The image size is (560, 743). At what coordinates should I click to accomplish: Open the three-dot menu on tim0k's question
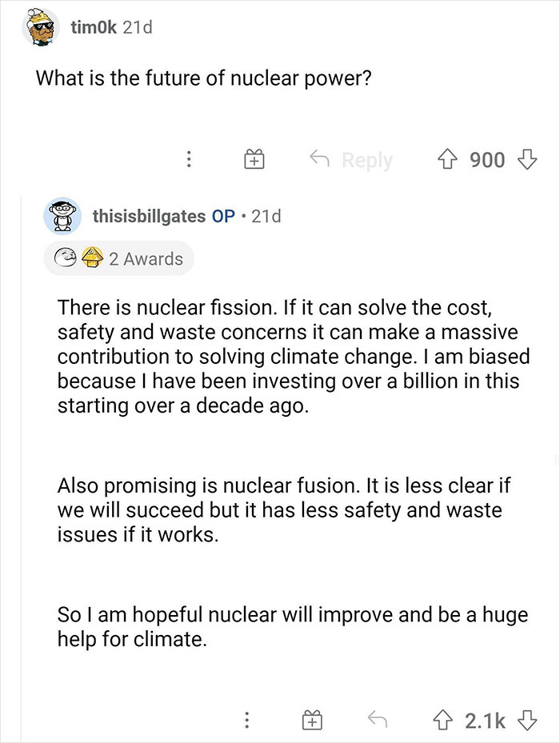point(189,159)
